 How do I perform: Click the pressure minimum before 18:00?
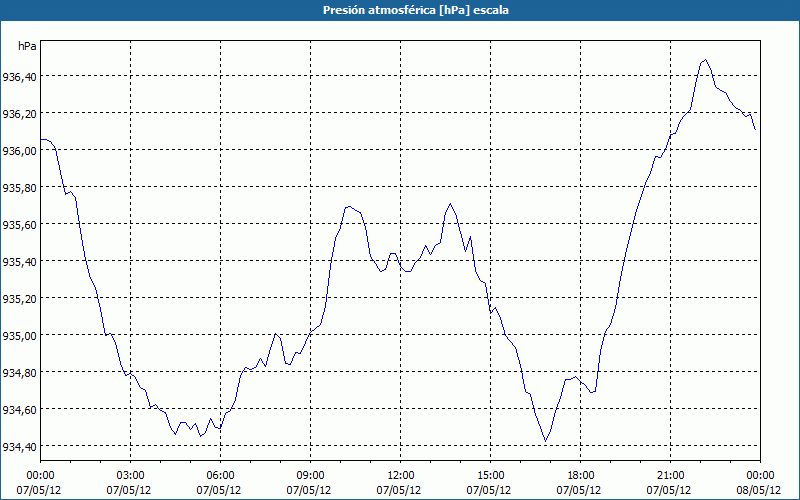(545, 441)
